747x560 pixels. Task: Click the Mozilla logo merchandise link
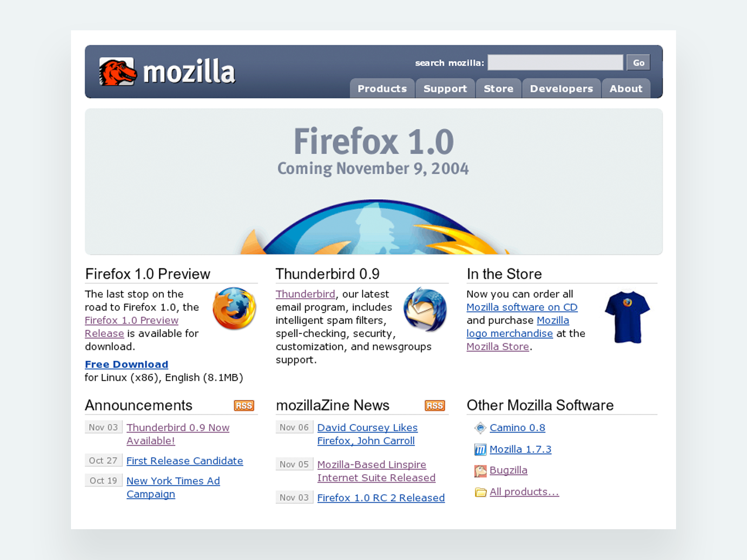(x=518, y=327)
